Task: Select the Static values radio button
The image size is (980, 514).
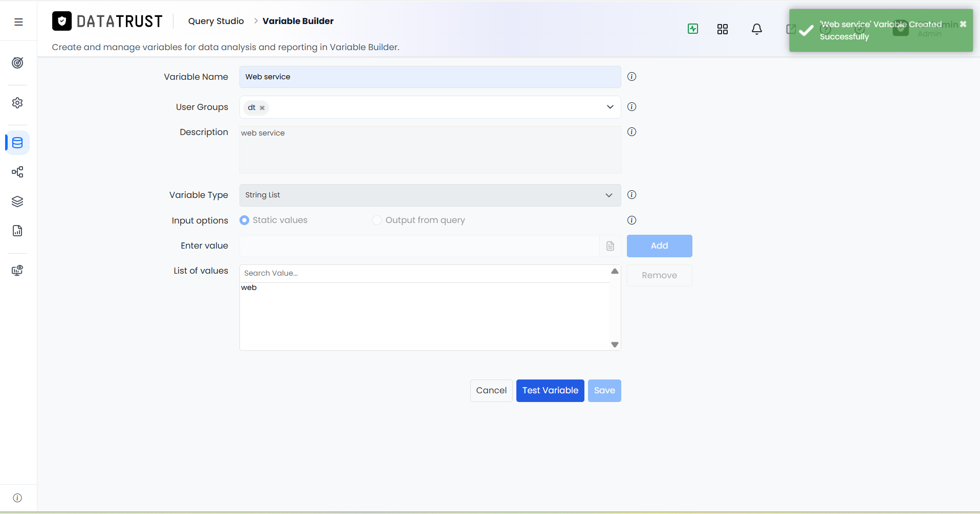Action: point(244,220)
